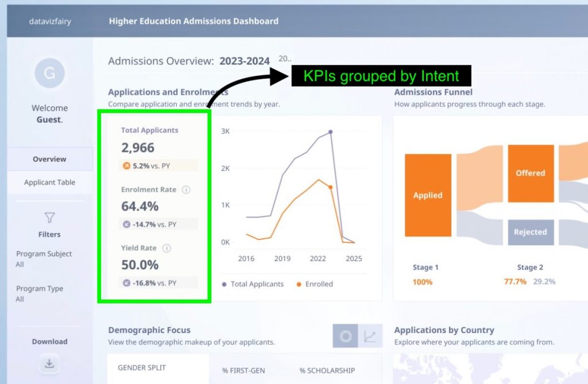Switch Demographic Focus to line chart view

coord(371,336)
